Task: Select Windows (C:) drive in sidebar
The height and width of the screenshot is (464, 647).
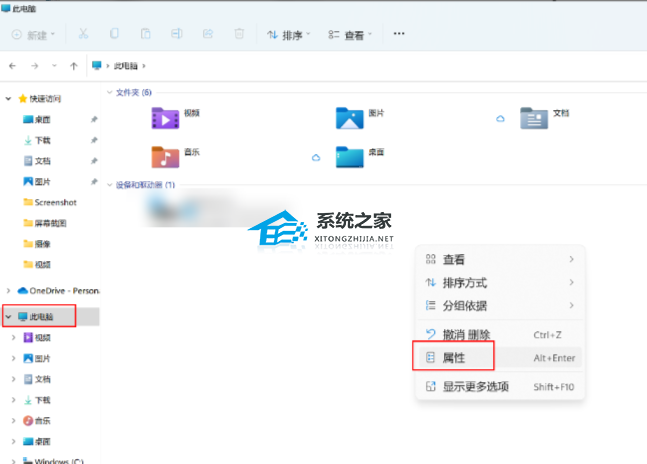Action: pyautogui.click(x=53, y=461)
